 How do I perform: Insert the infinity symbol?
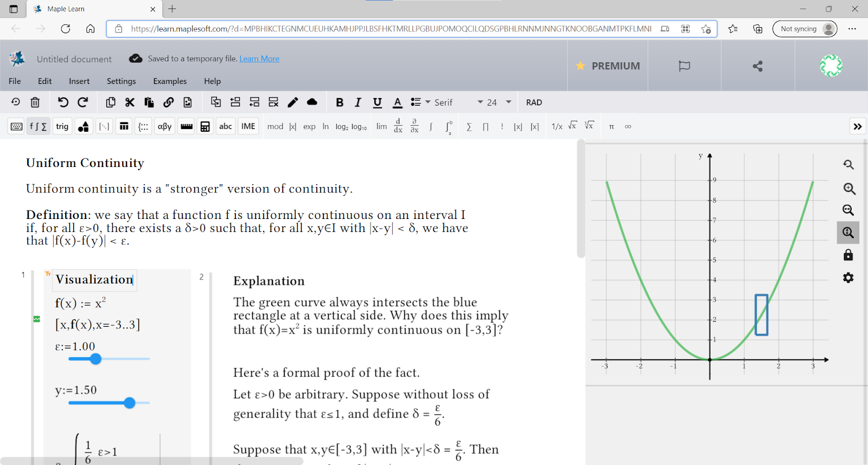[x=628, y=126]
